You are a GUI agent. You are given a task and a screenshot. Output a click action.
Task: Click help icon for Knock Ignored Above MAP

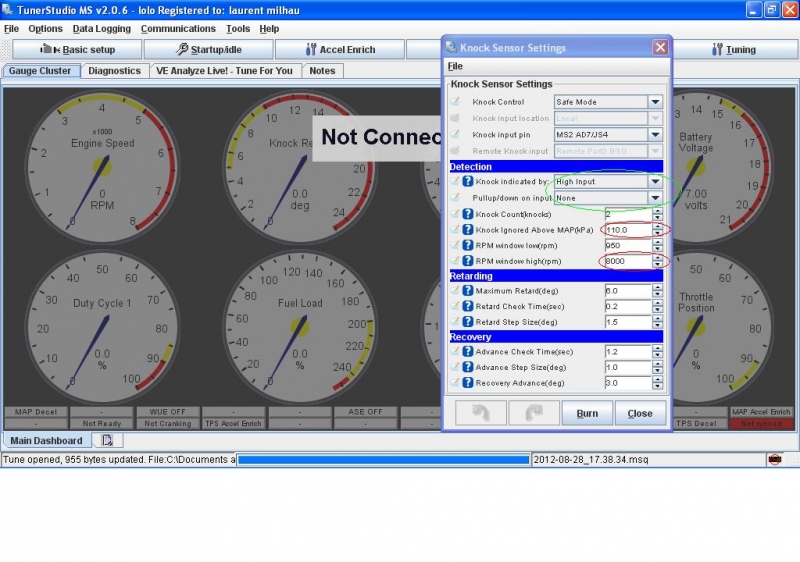click(467, 230)
